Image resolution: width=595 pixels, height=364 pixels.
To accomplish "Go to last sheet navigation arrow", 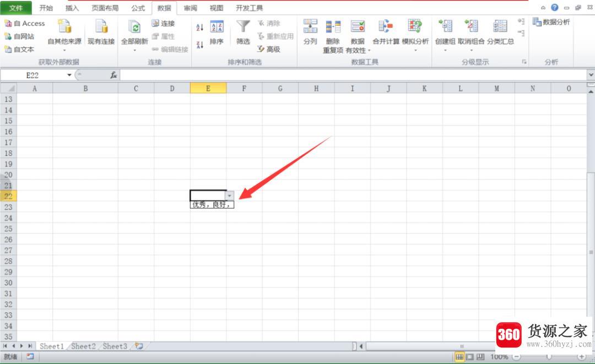I will pos(30,346).
